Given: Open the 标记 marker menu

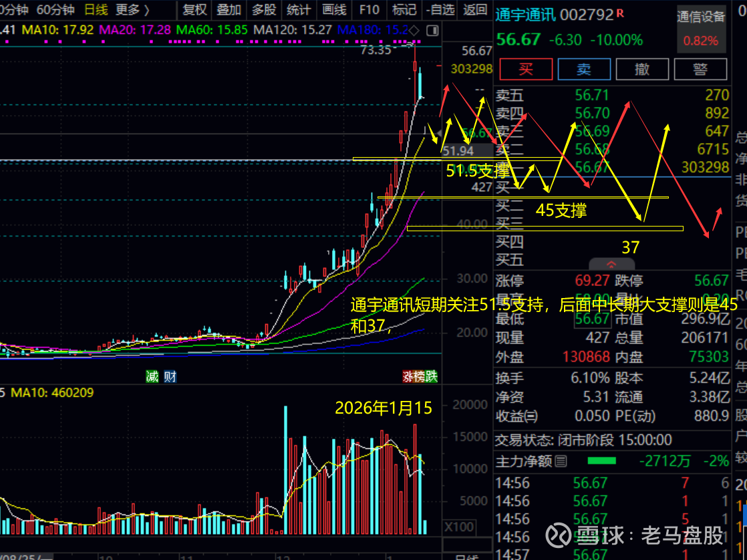Looking at the screenshot, I should coord(404,9).
